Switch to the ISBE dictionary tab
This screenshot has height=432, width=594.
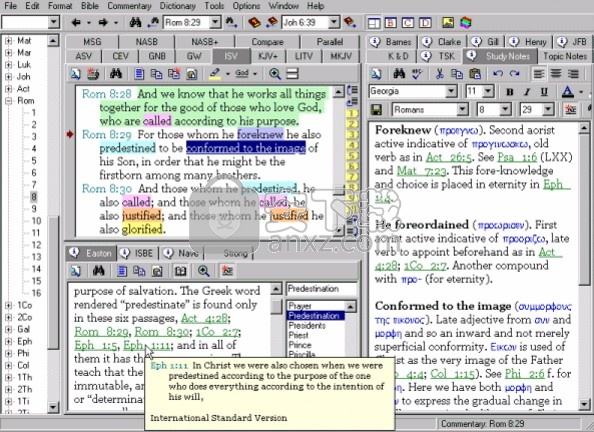click(x=139, y=253)
